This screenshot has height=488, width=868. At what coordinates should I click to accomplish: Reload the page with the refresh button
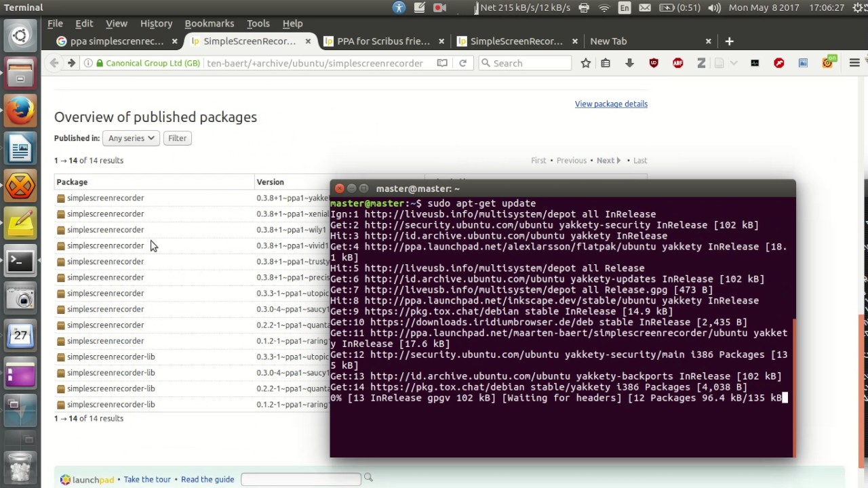coord(462,63)
